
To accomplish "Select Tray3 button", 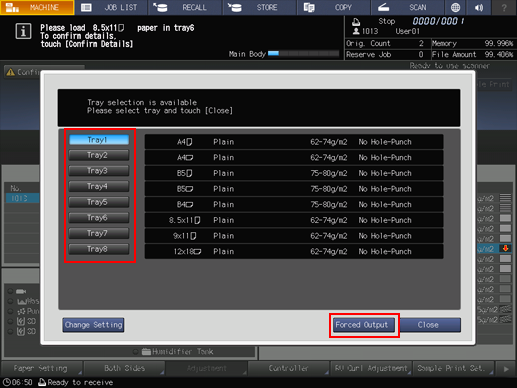I will click(99, 171).
